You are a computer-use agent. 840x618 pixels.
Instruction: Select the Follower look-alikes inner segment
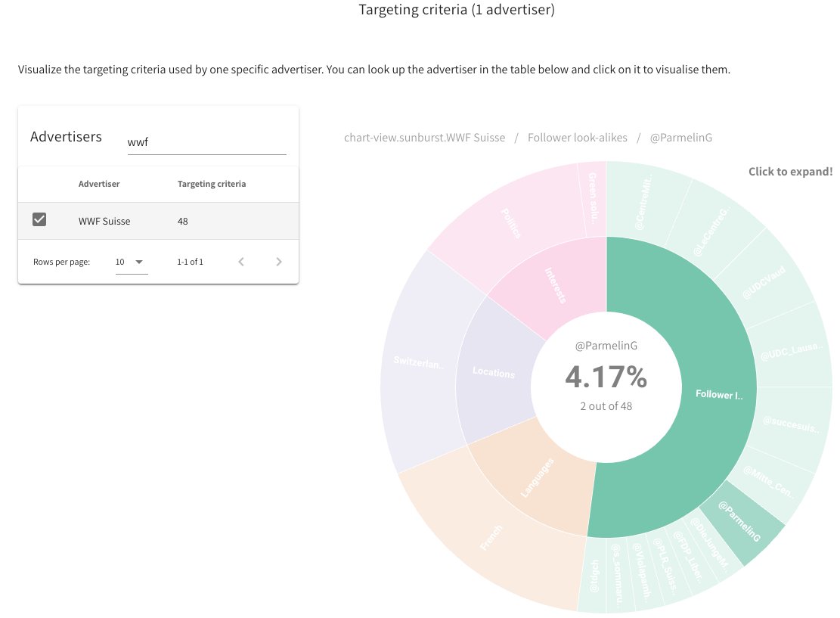point(718,395)
